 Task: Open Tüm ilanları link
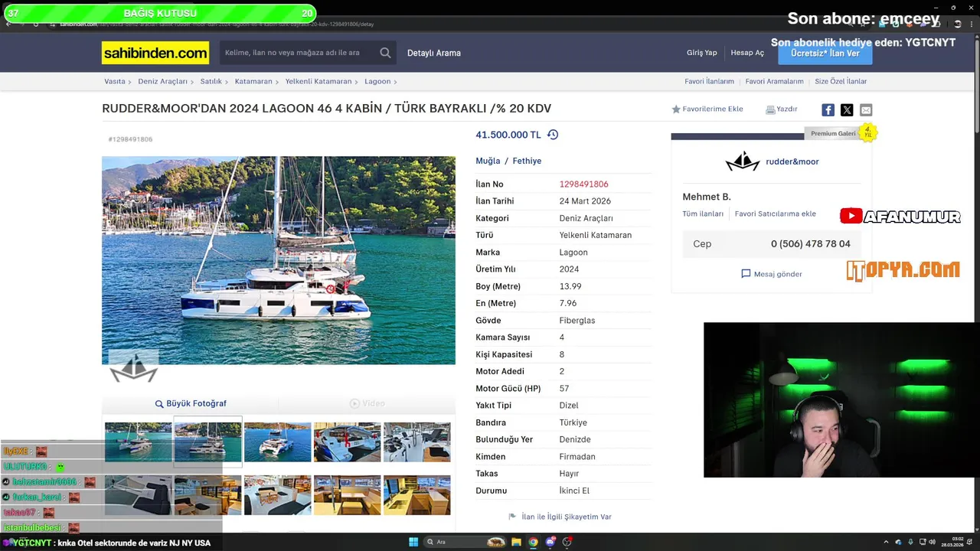point(703,214)
